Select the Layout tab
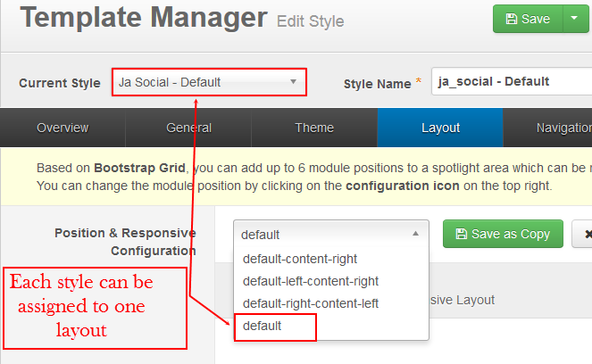Viewport: 592px width, 364px height. 440,128
